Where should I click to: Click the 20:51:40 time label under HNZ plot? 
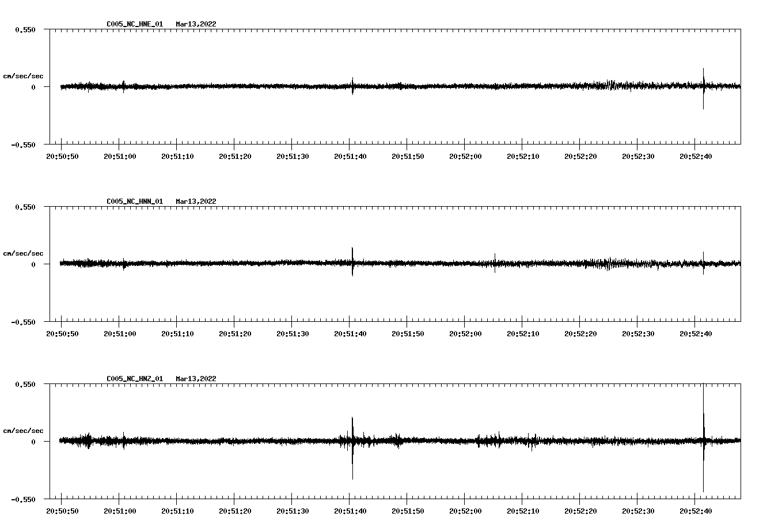(x=350, y=511)
